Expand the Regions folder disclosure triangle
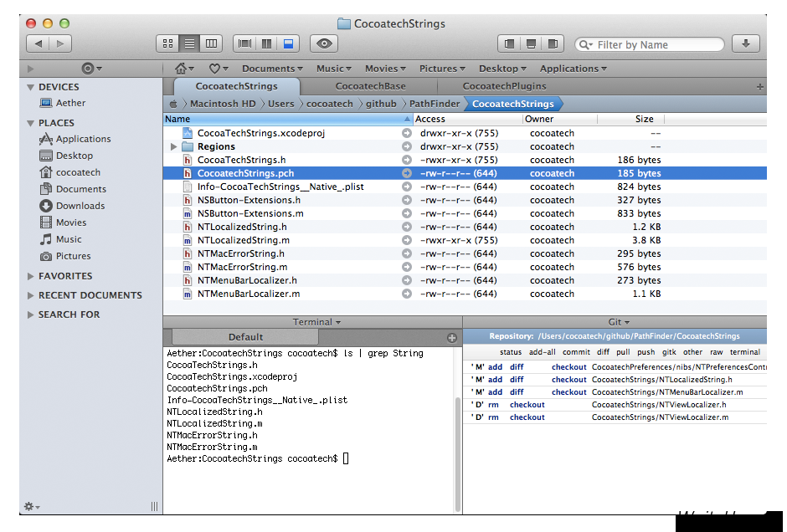 pyautogui.click(x=174, y=147)
